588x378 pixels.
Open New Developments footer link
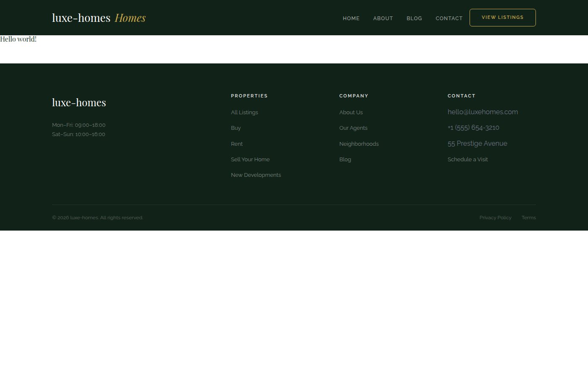[256, 175]
